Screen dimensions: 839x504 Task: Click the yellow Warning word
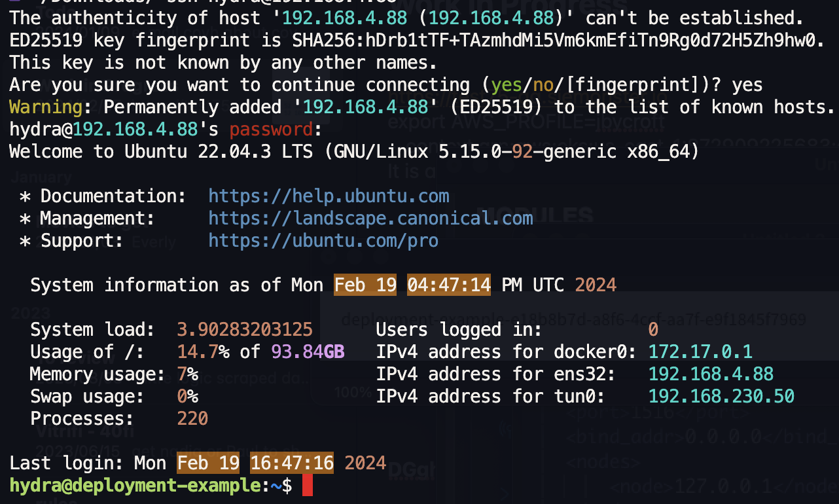click(46, 107)
